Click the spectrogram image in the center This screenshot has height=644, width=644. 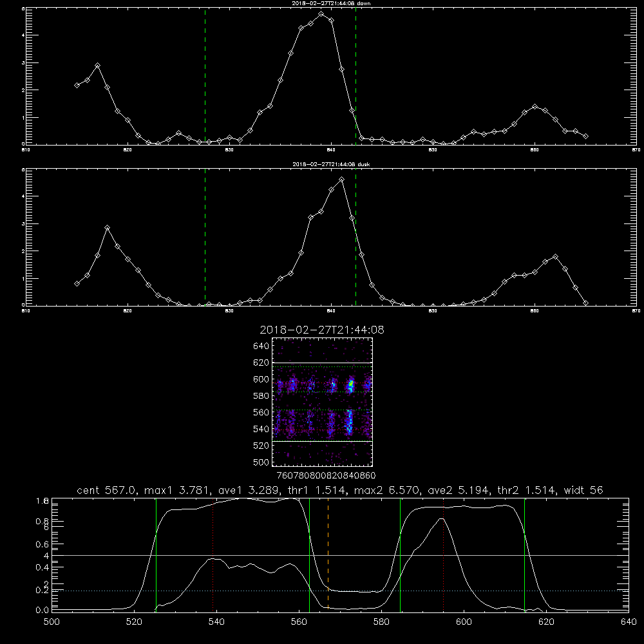323,402
